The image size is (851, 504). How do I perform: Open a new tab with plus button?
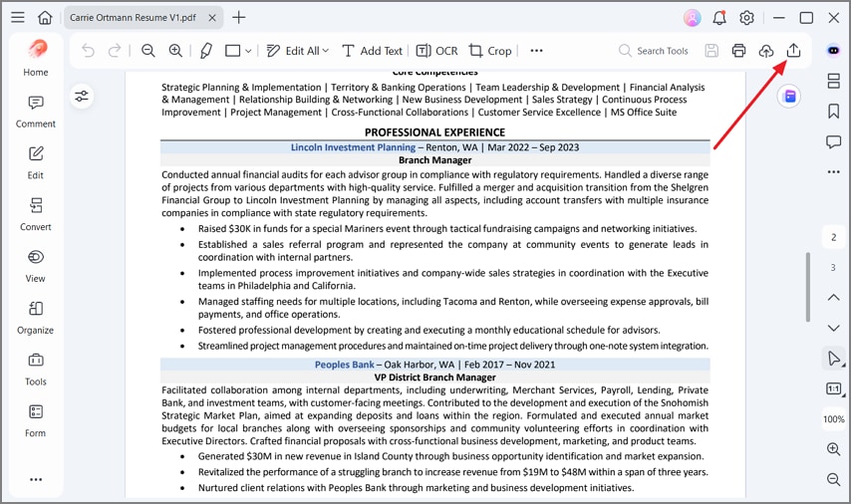(x=239, y=17)
